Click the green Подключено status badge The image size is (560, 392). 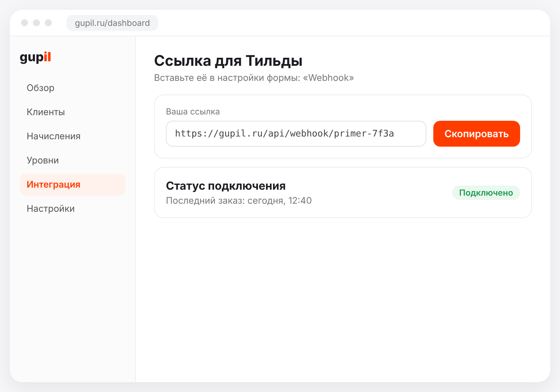[486, 193]
